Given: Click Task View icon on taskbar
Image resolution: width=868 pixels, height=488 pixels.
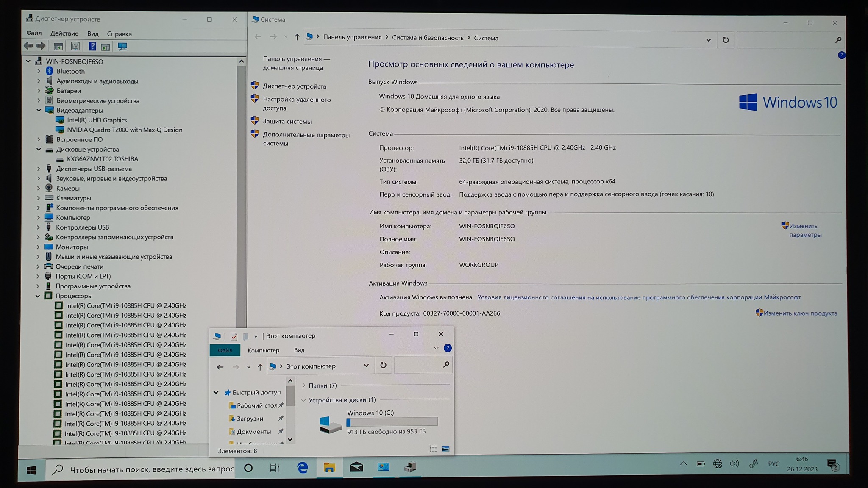Looking at the screenshot, I should click(275, 468).
